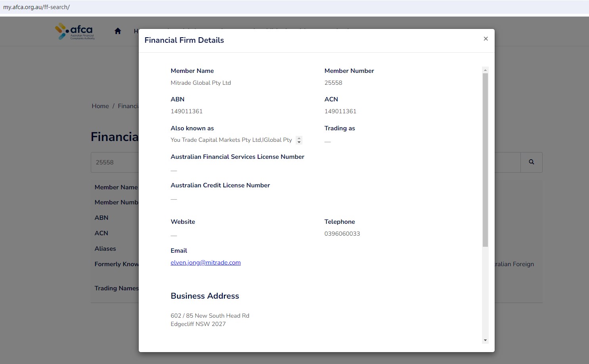Click the Australian Credit License Number label

[x=220, y=185]
